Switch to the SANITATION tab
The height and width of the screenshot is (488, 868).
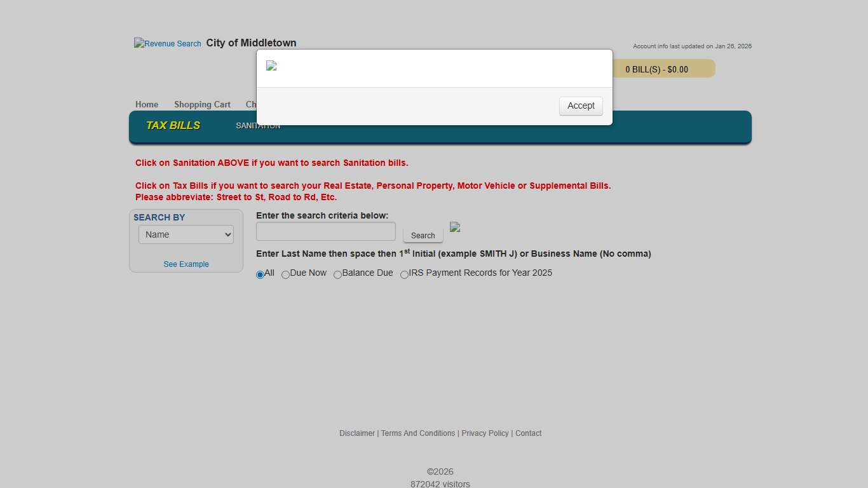(x=258, y=126)
